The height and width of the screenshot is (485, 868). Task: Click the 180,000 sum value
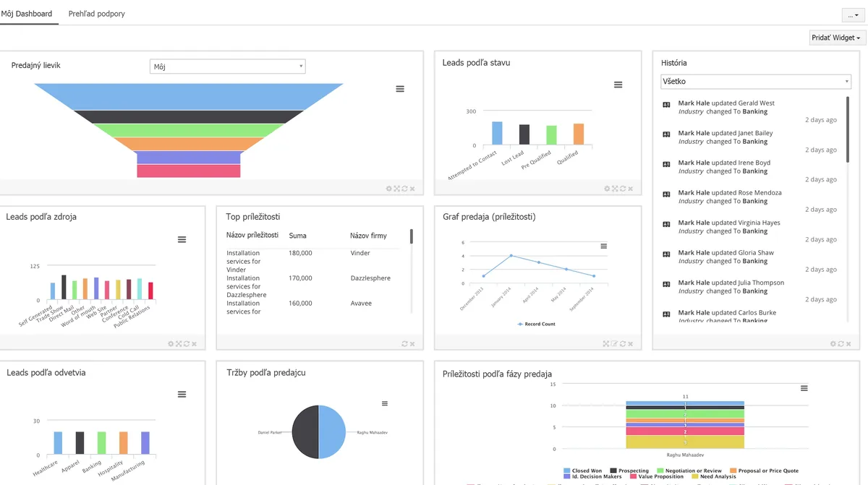coord(300,253)
